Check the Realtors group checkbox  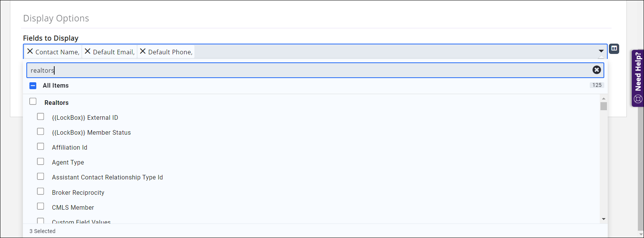(x=33, y=101)
